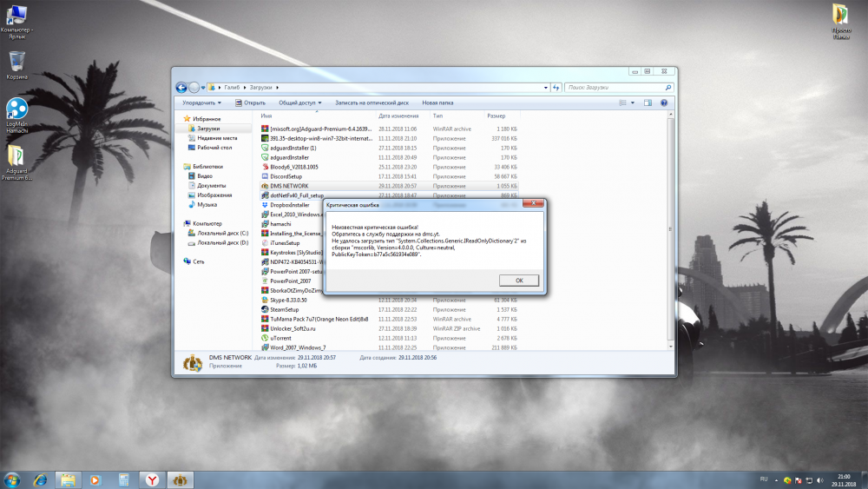
Task: Open the Recycle Bin desktop icon
Action: (x=17, y=63)
